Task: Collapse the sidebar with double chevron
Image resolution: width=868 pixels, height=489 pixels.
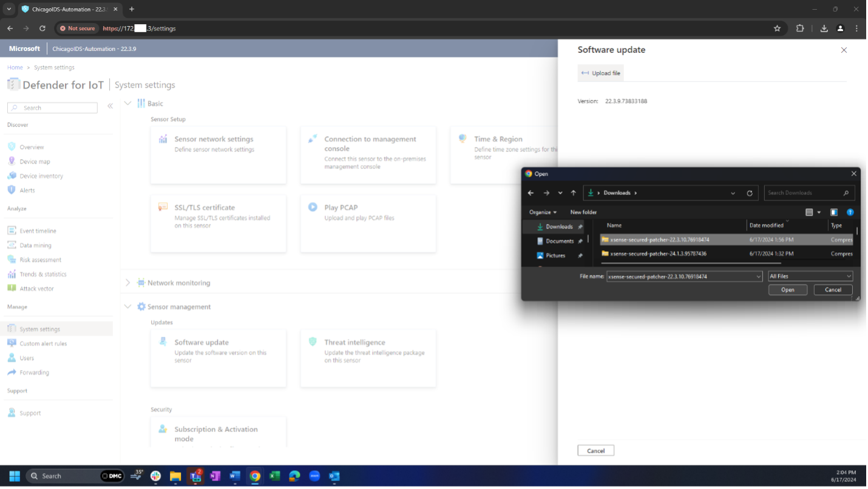Action: pyautogui.click(x=110, y=106)
